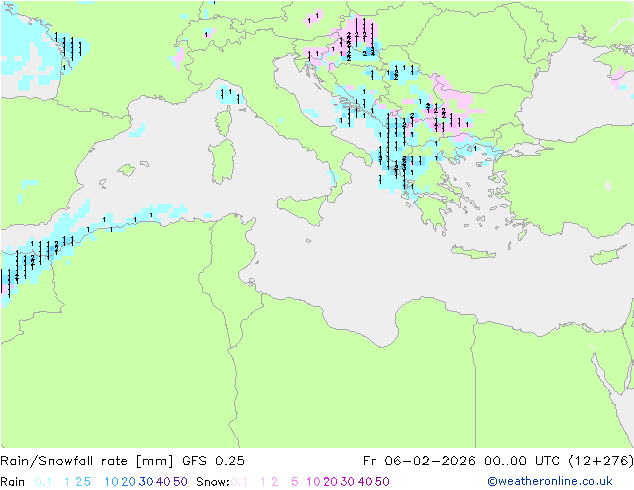Select the "GFS 0.25" model label
Viewport: 634px width, 490px height.
point(213,461)
